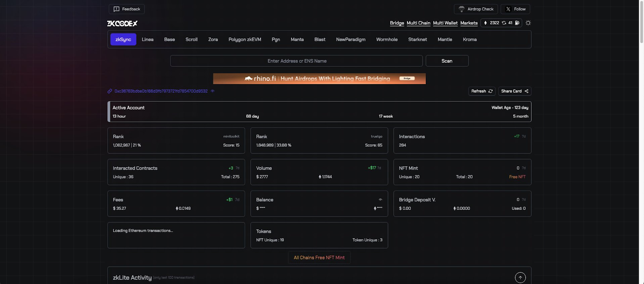
Task: Click the NFT Unique : 19 text
Action: click(x=270, y=240)
